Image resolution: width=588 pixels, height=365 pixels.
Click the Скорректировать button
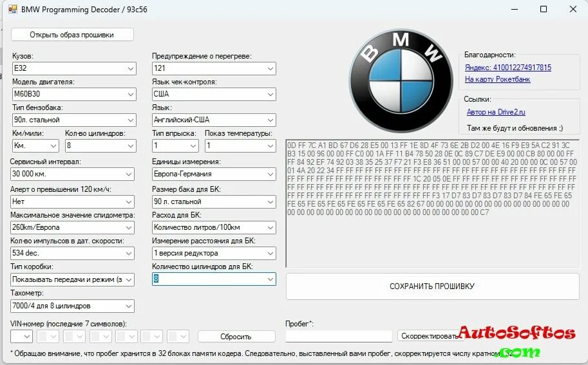click(430, 336)
